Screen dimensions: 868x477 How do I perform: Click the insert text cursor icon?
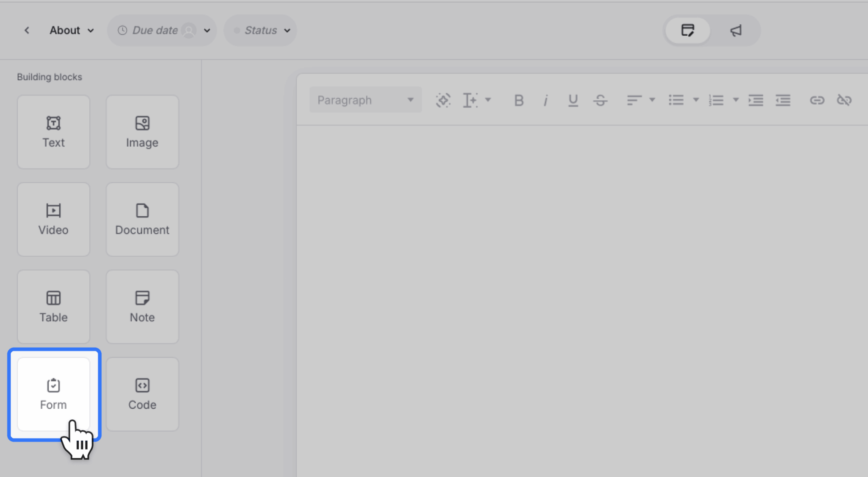click(x=470, y=100)
